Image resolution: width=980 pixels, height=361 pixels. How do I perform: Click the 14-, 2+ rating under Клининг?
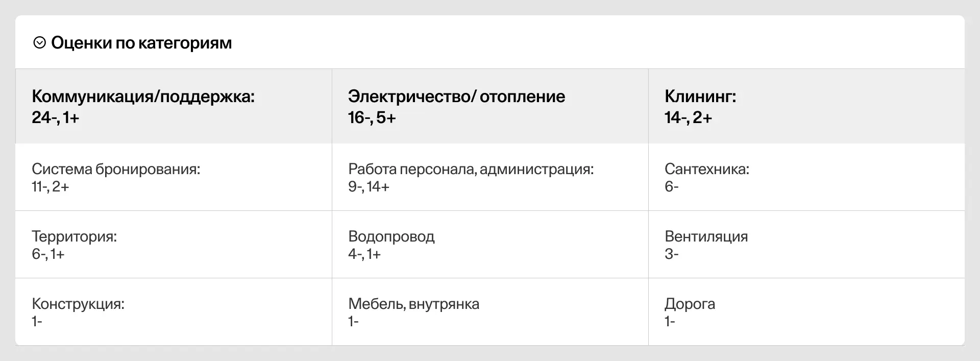687,118
